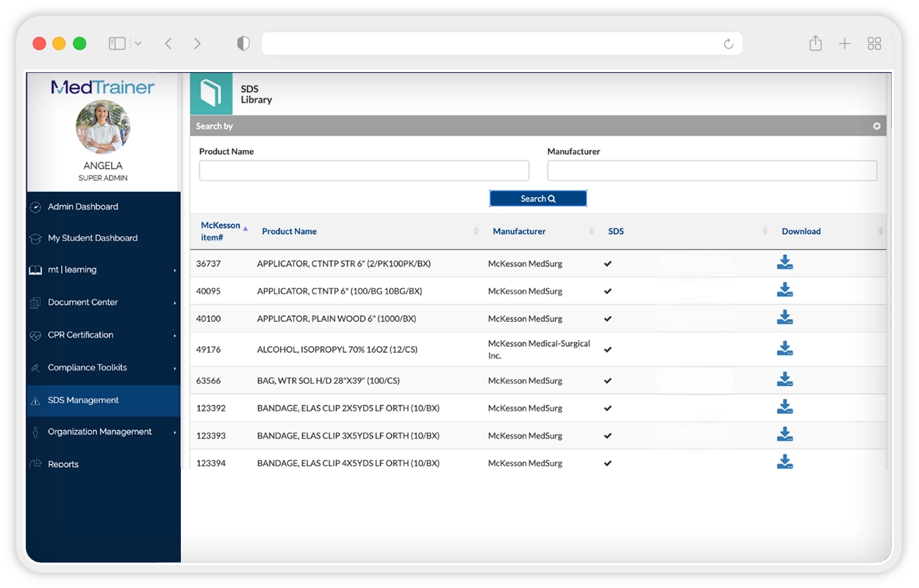
Task: Download the Isopropyl Alcohol 70% SDS
Action: tap(784, 349)
